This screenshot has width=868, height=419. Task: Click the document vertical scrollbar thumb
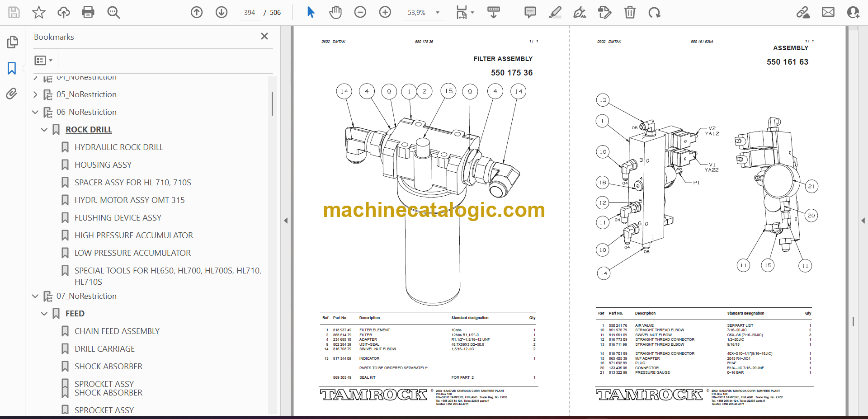(x=853, y=321)
